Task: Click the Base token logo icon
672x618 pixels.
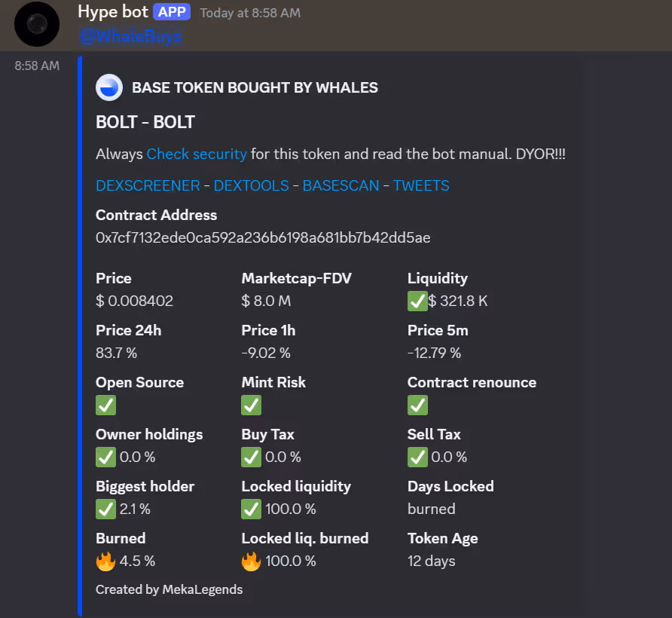Action: 109,88
